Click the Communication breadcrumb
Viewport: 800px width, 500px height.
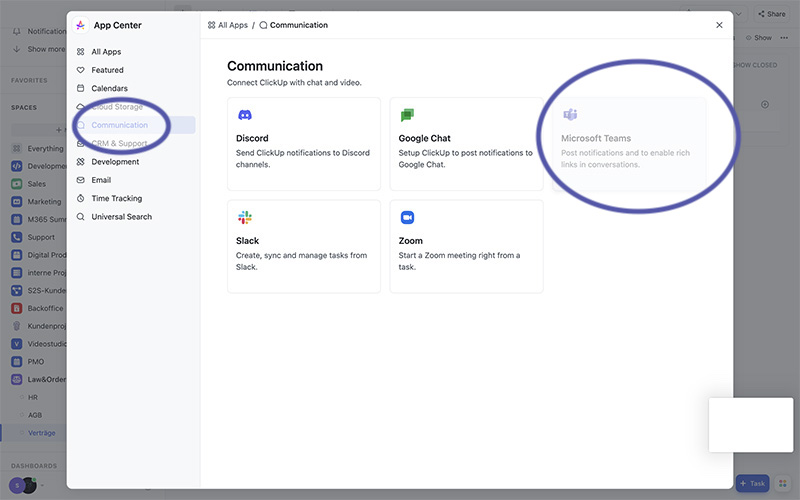pos(294,25)
